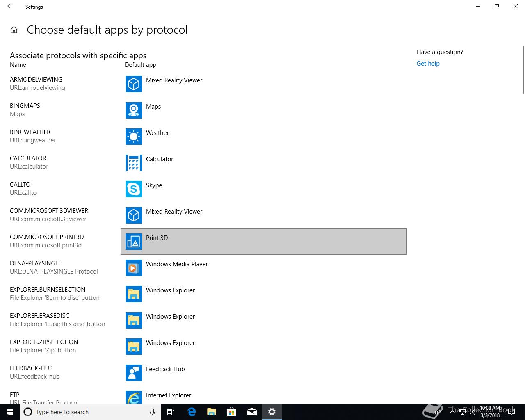525x420 pixels.
Task: Click the vertical scrollbar thumb
Action: click(x=523, y=70)
